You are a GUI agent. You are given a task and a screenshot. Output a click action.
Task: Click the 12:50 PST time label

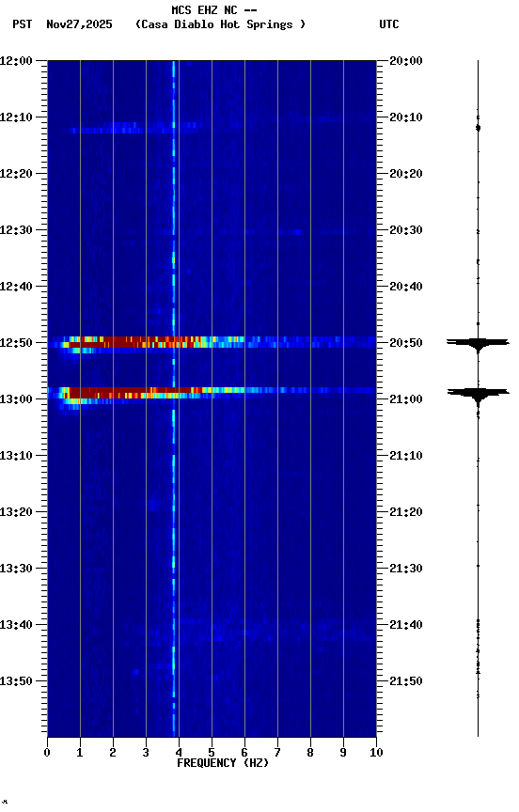[16, 343]
